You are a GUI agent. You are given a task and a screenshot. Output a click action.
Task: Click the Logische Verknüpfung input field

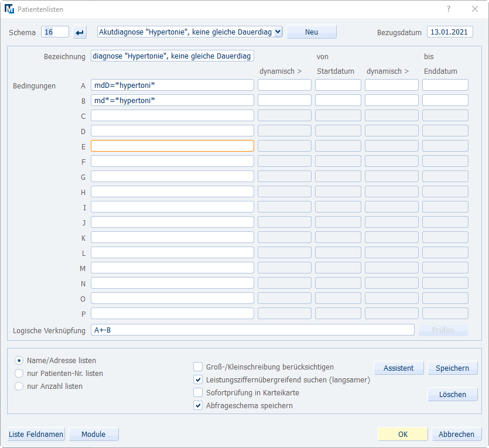pos(252,330)
